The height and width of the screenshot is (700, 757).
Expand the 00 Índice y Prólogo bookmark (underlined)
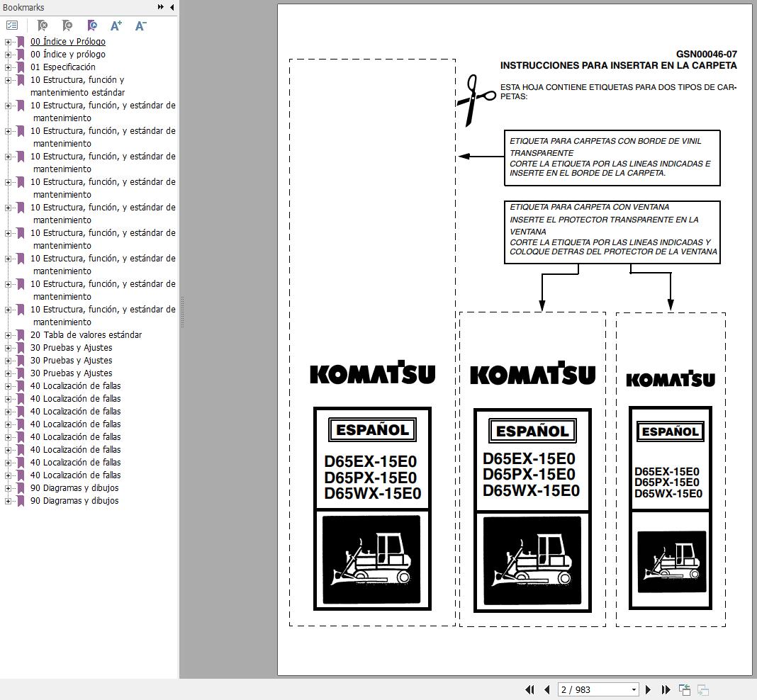pos(8,42)
